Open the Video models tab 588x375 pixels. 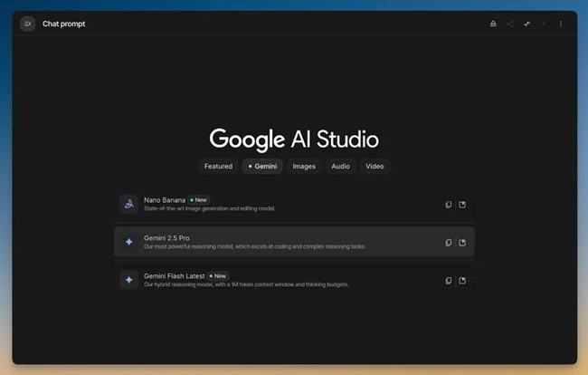point(375,167)
